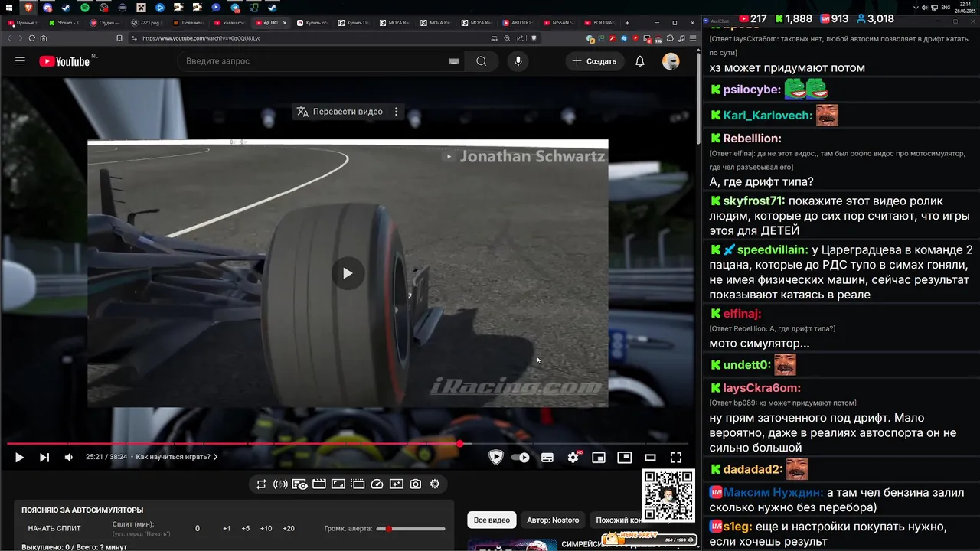Open picture-in-picture mode
This screenshot has width=980, height=551.
(x=625, y=458)
